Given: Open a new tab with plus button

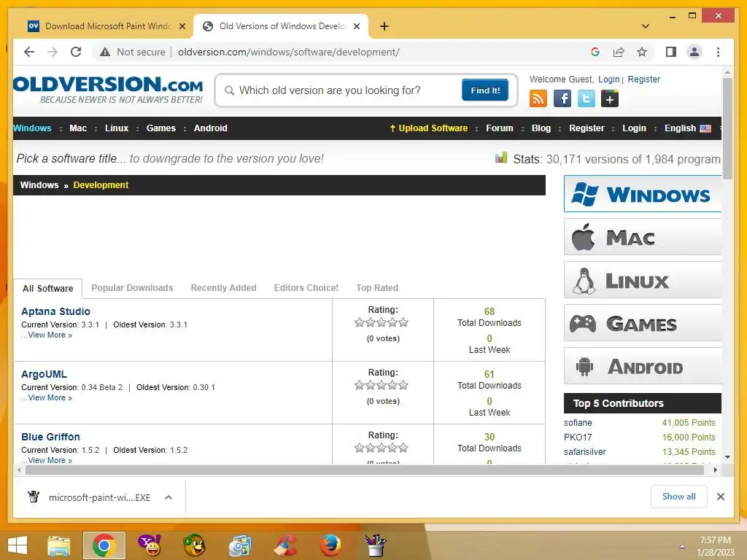Looking at the screenshot, I should (x=384, y=26).
